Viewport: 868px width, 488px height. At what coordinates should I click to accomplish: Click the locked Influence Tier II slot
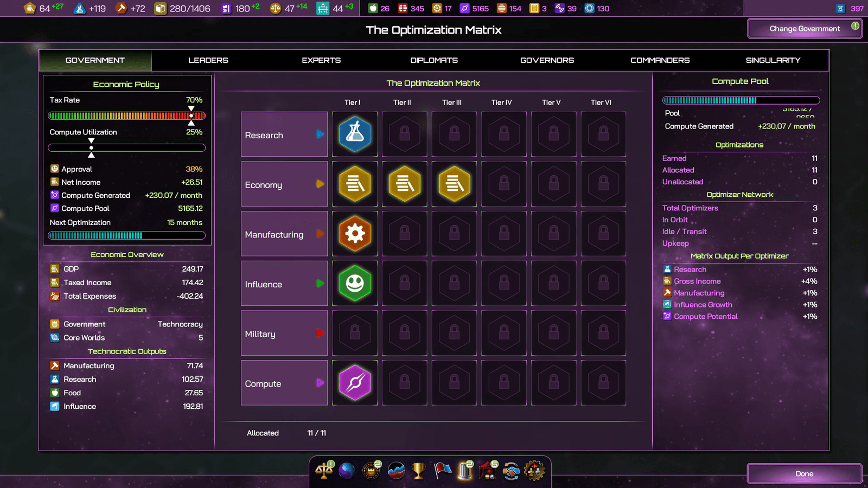[405, 283]
